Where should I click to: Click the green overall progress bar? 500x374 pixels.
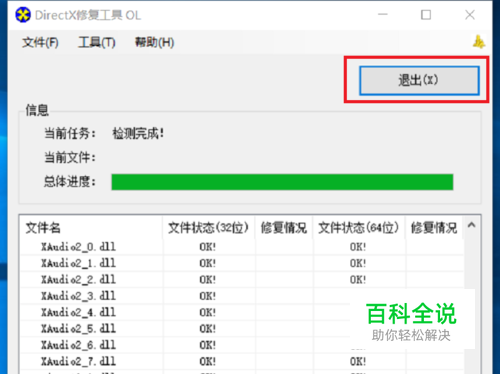282,182
